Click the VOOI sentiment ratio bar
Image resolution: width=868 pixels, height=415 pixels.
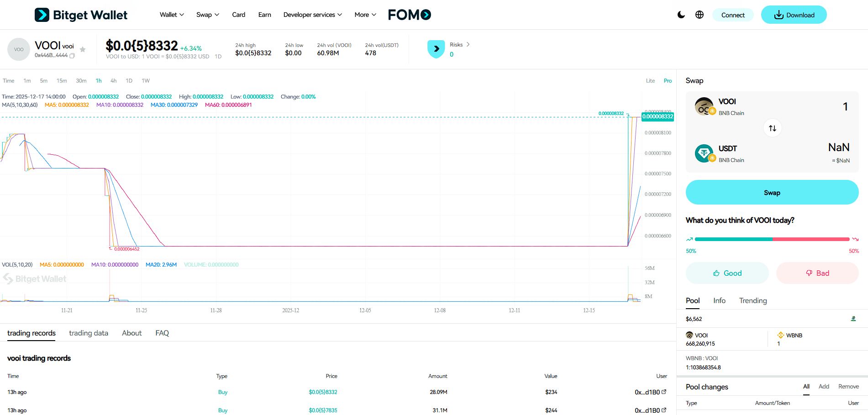pyautogui.click(x=772, y=239)
